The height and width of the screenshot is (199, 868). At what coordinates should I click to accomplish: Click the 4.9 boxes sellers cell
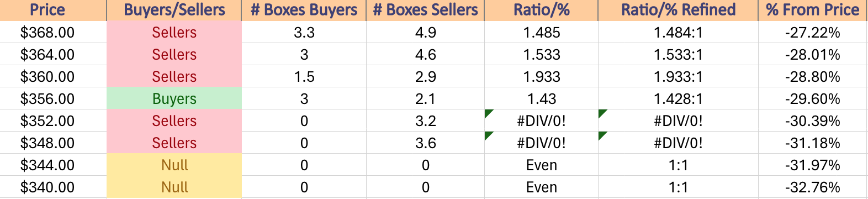425,32
